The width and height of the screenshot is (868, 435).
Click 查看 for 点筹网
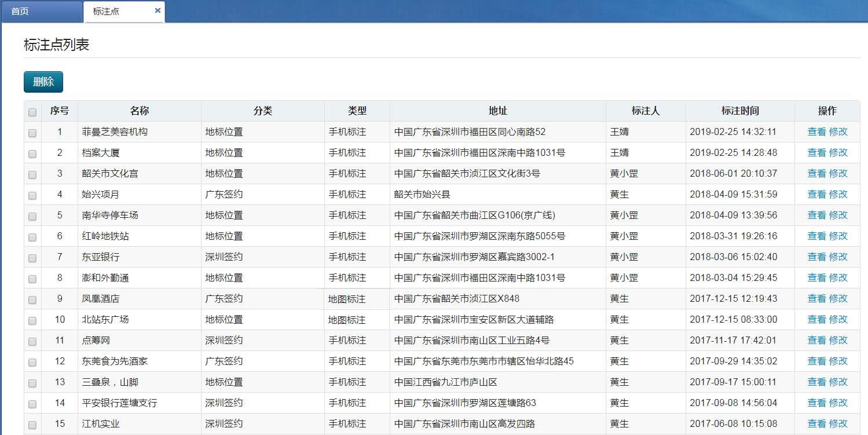tap(816, 340)
